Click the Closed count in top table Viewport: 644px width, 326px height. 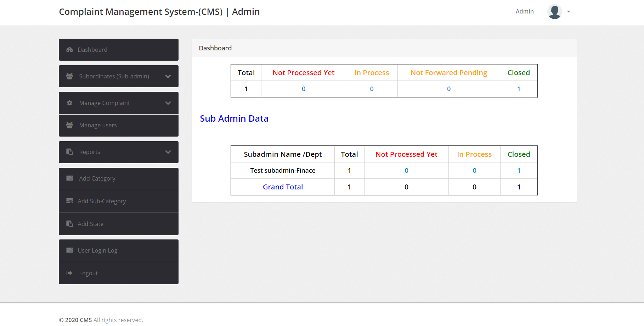519,89
